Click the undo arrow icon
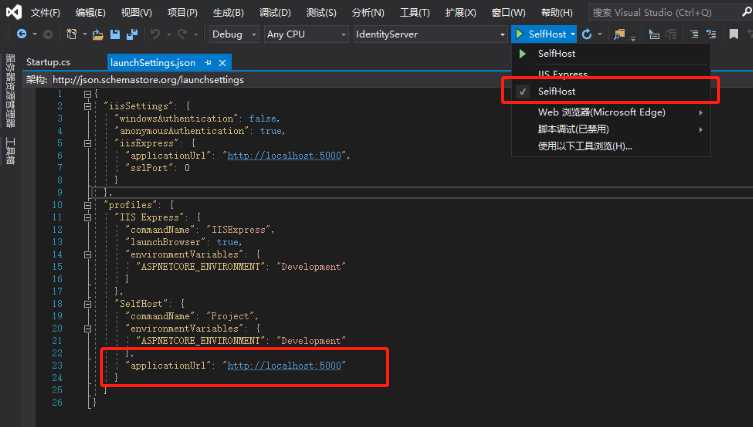753x427 pixels. point(155,34)
